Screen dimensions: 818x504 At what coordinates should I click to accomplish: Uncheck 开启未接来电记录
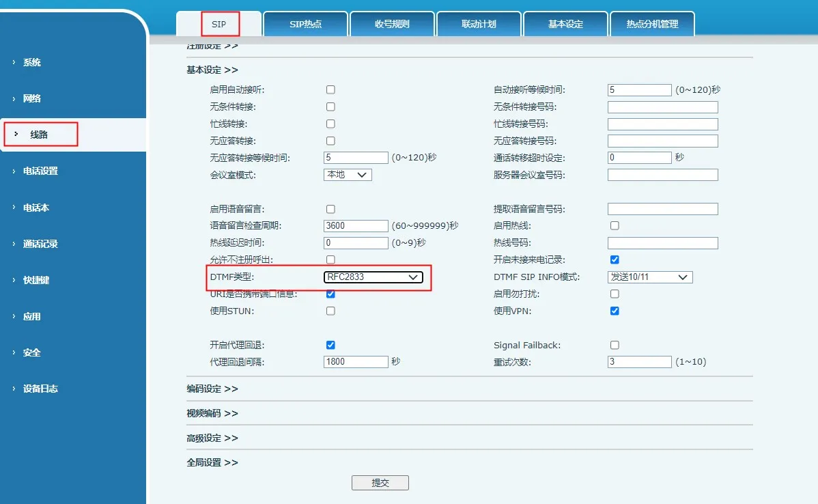(615, 259)
